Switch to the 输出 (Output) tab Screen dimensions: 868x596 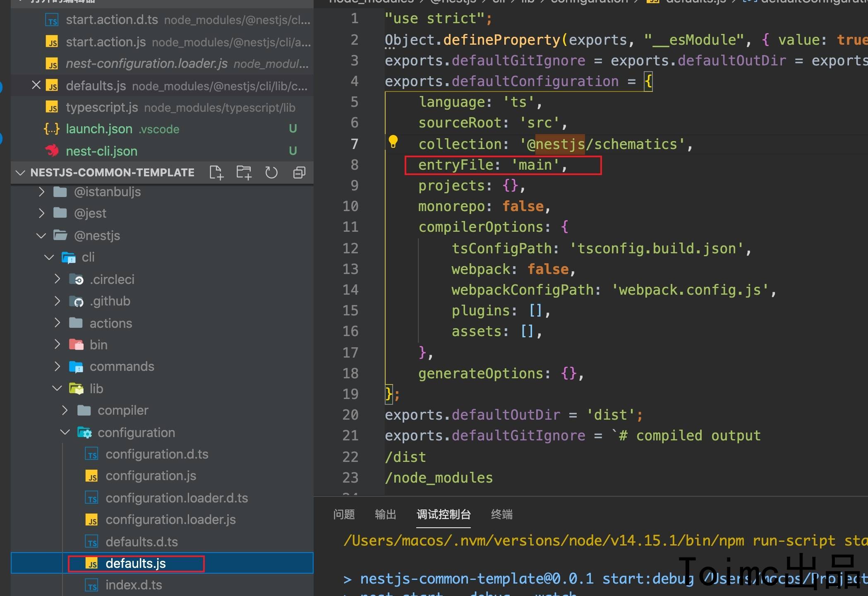(x=385, y=514)
